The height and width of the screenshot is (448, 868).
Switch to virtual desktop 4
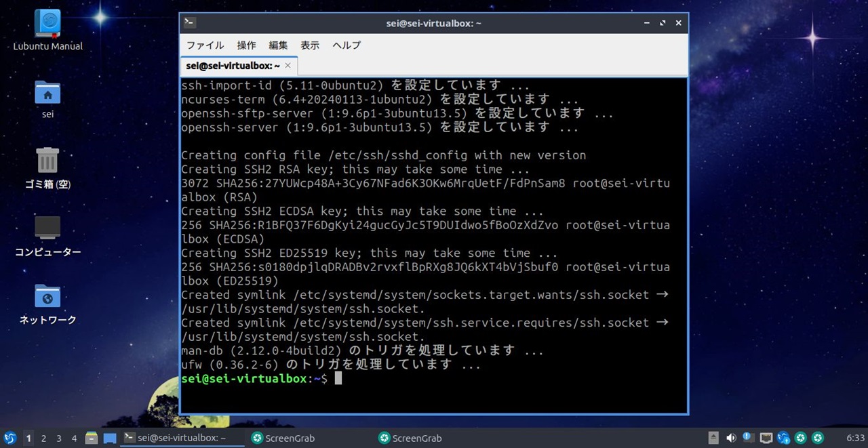coord(75,439)
